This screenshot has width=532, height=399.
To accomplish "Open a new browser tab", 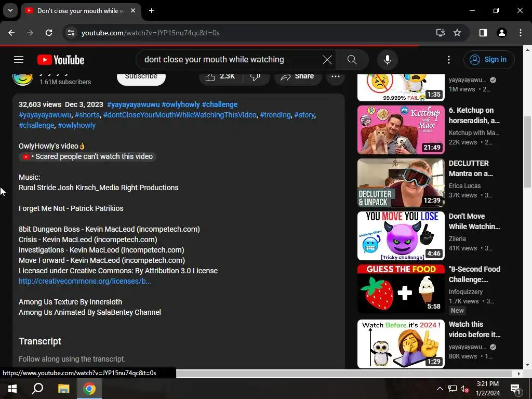I will 152,10.
